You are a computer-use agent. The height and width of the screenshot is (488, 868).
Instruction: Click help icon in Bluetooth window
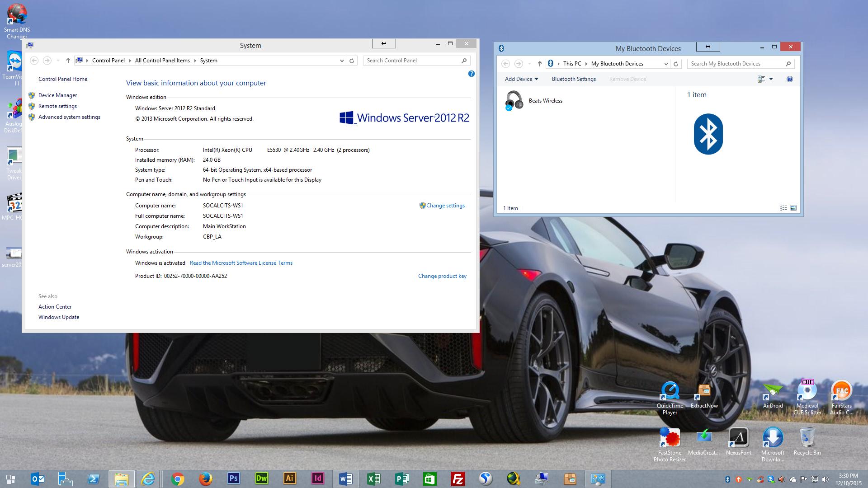click(x=790, y=79)
